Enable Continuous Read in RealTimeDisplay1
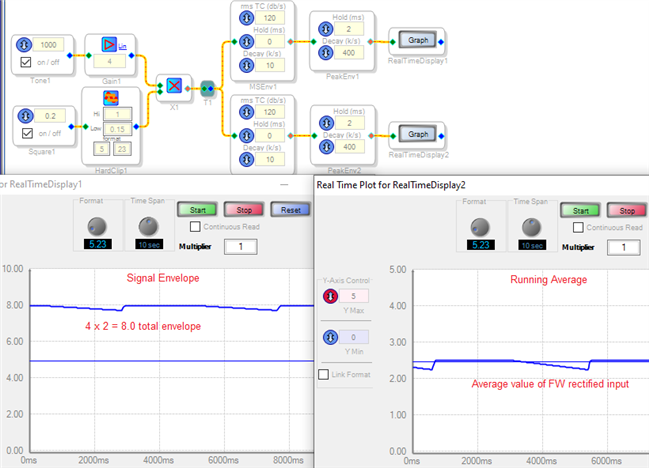This screenshot has height=468, width=649. click(195, 226)
